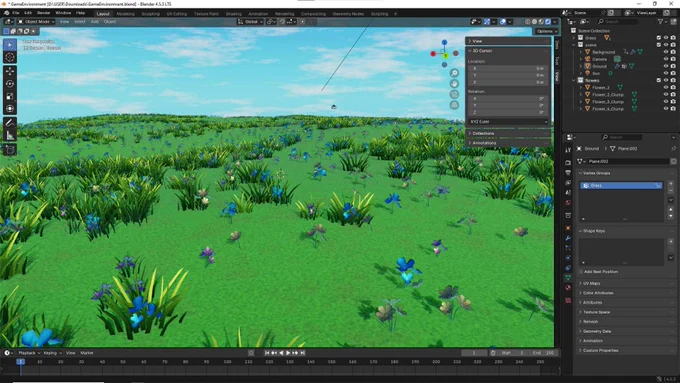Viewport: 680px width, 383px height.
Task: Choose the Measure tool
Action: coord(10,136)
